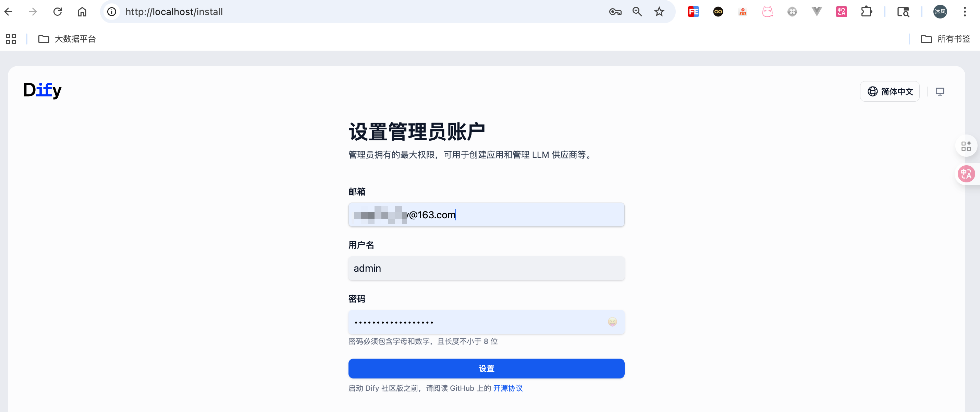This screenshot has width=980, height=412.
Task: Click the floating translate bubble on the right
Action: click(967, 174)
